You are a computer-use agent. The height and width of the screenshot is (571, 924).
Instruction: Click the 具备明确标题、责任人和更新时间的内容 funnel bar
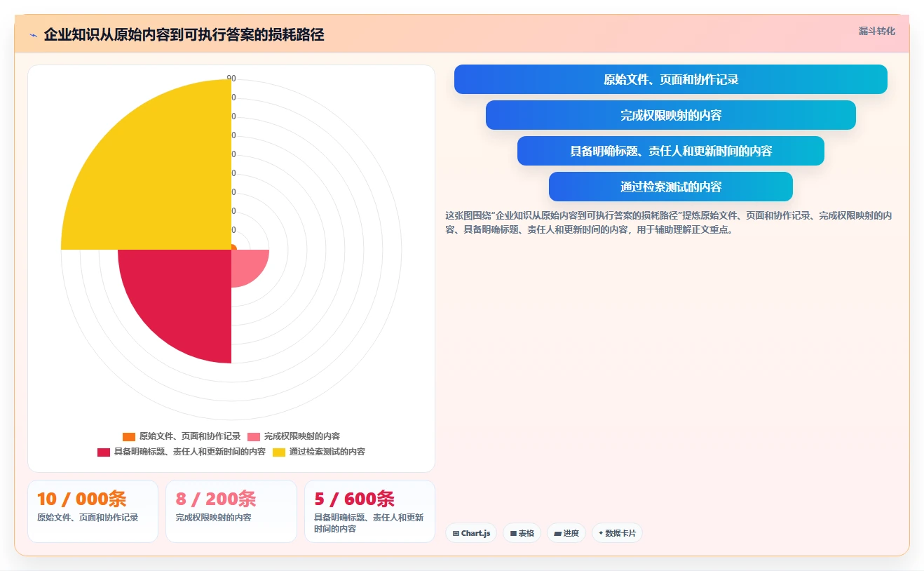tap(670, 151)
